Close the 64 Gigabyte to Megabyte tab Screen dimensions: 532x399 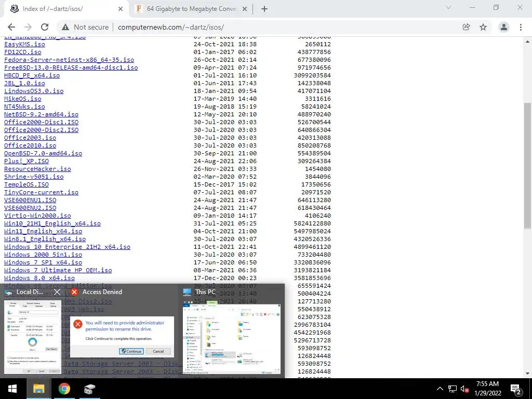[x=245, y=9]
